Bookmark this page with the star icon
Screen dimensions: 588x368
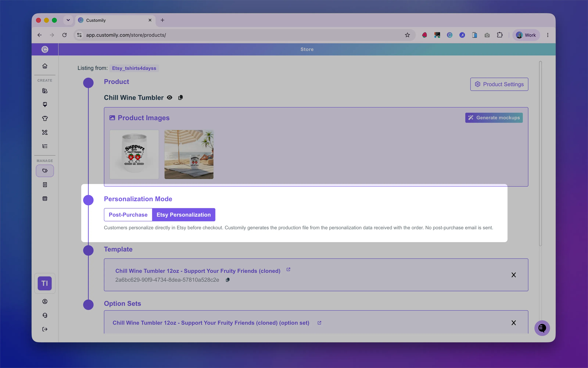coord(408,35)
